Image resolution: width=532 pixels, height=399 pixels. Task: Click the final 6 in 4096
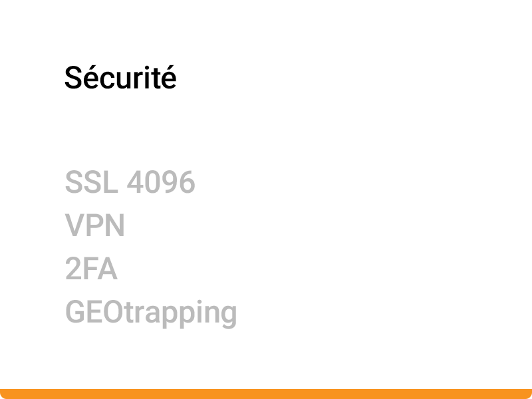[x=188, y=182]
